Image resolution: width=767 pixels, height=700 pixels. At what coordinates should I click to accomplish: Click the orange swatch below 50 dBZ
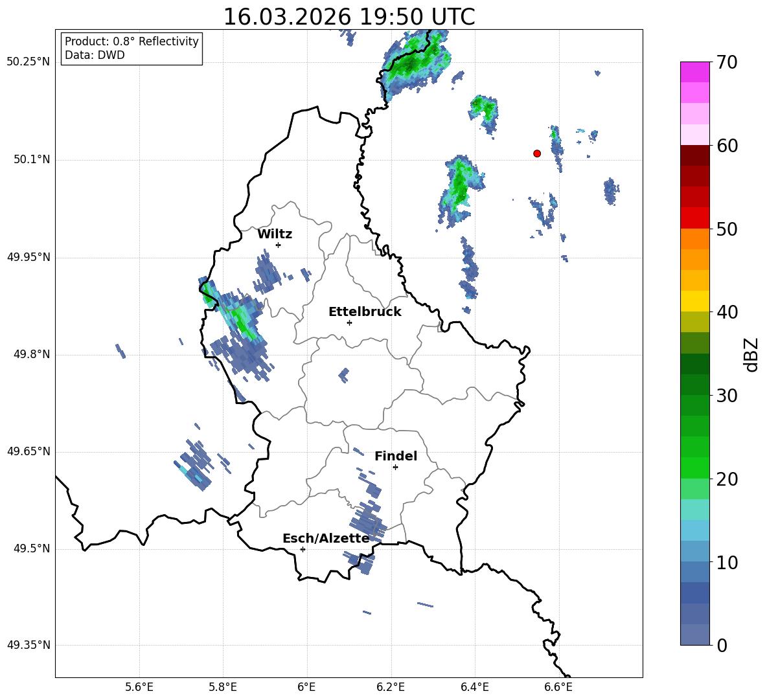coord(694,239)
